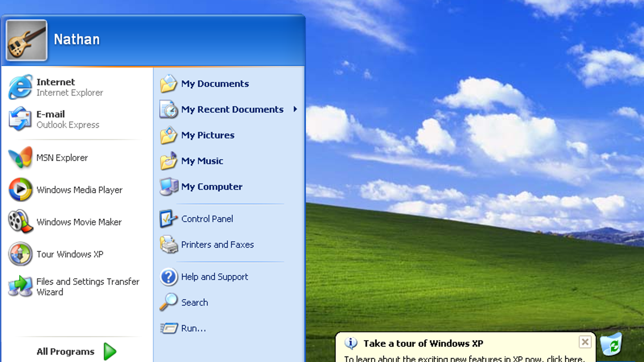644x362 pixels.
Task: Click the My Music folder icon
Action: 168,161
